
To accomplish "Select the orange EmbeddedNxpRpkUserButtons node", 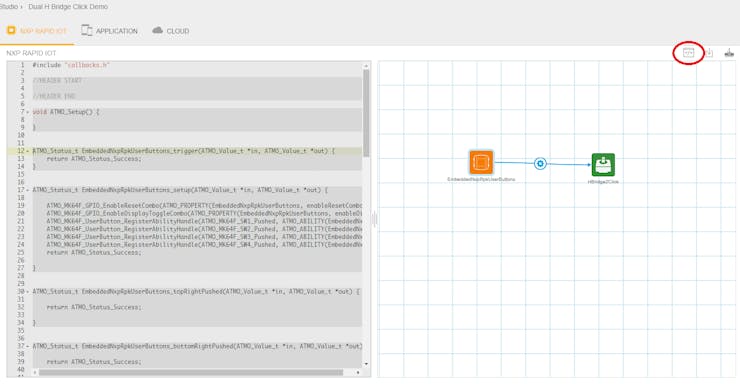I will coord(481,162).
